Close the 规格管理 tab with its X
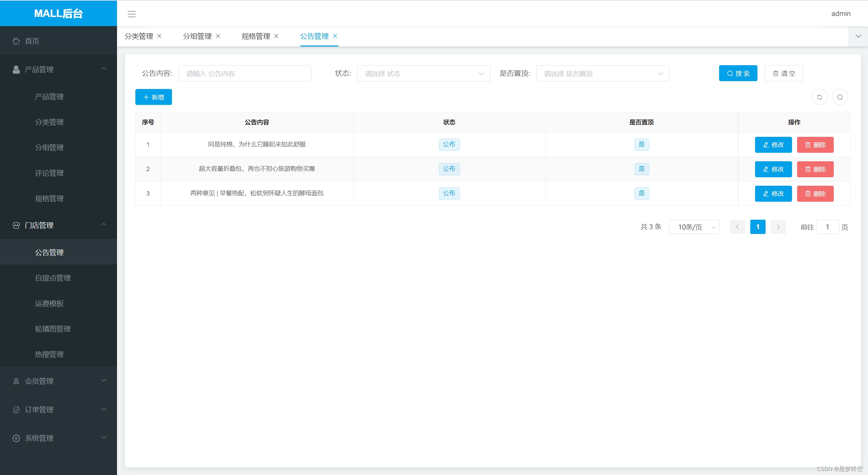Viewport: 868px width, 475px height. click(x=276, y=36)
